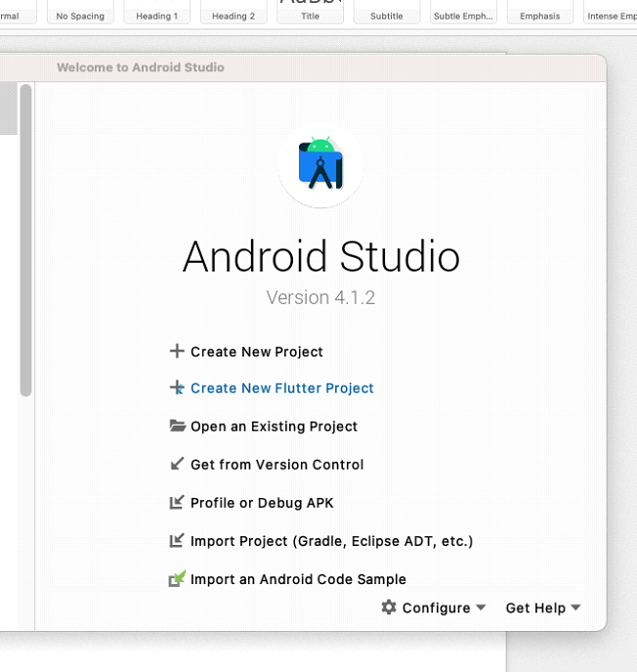The width and height of the screenshot is (637, 672).
Task: Click the import icon beside Import Project (Gradle, Eclipse ADT, etc.)
Action: 177,540
